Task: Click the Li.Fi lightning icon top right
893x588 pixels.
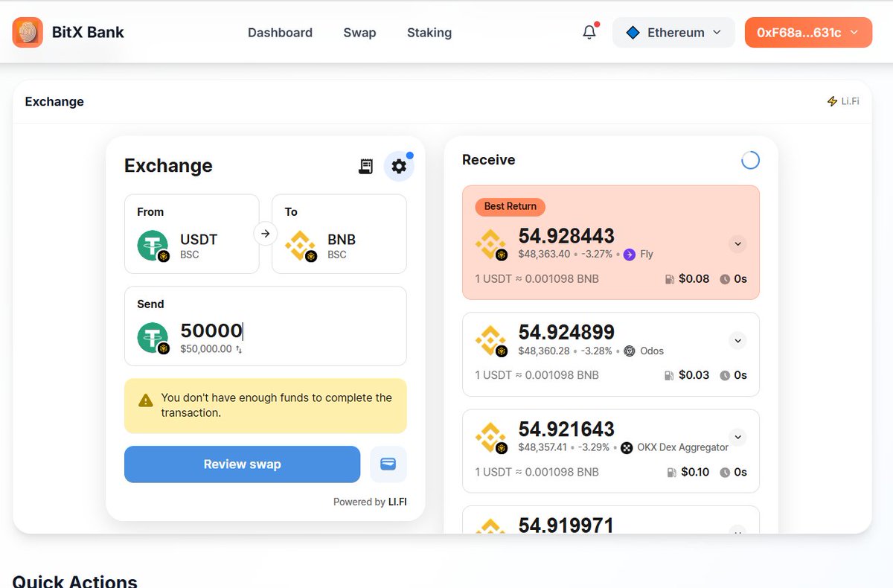Action: (x=831, y=100)
